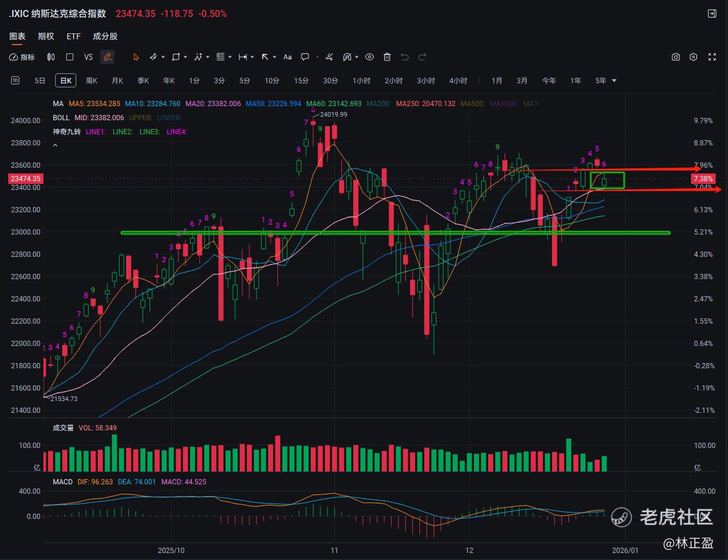728x560 pixels.
Task: Open the ETF tab
Action: click(73, 36)
